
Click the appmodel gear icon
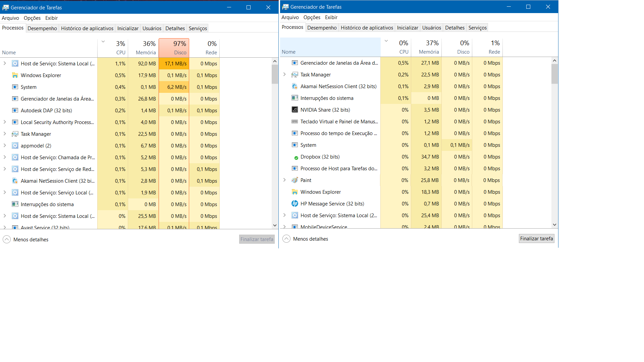point(15,145)
